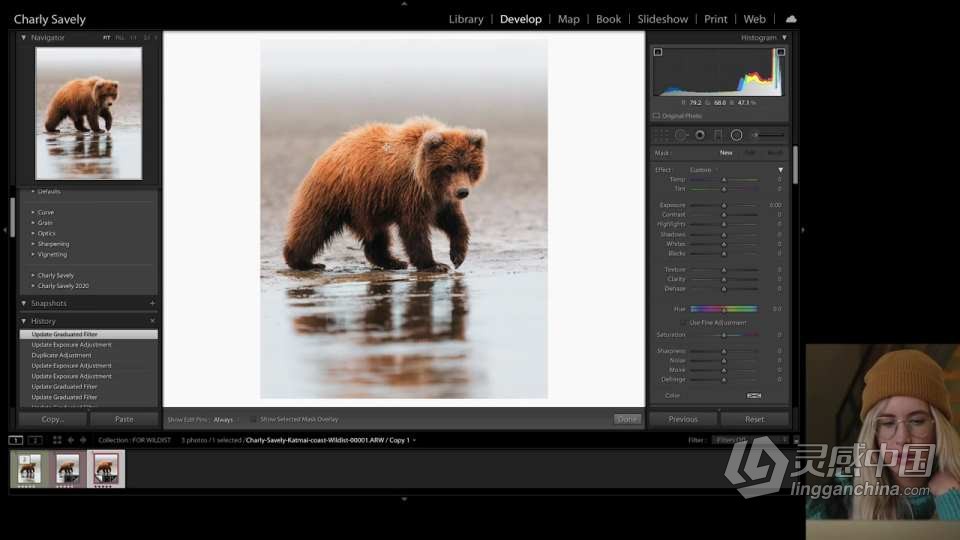This screenshot has height=540, width=960.
Task: Select the Red Eye Correction tool icon
Action: tap(699, 135)
